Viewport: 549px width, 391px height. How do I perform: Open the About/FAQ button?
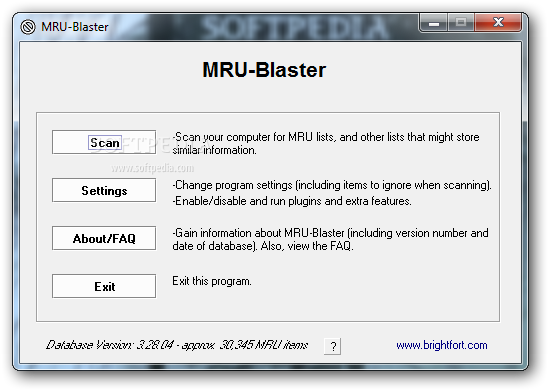104,238
